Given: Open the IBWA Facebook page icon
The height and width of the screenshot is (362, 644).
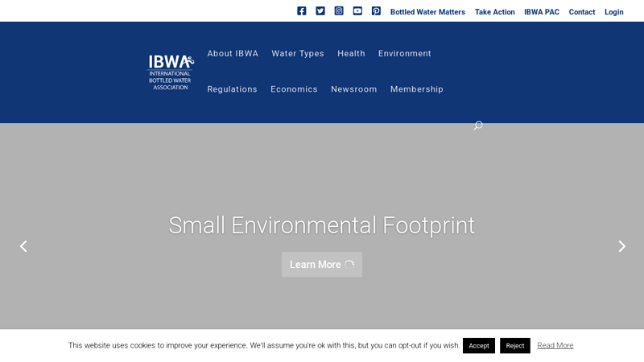Looking at the screenshot, I should (x=301, y=11).
